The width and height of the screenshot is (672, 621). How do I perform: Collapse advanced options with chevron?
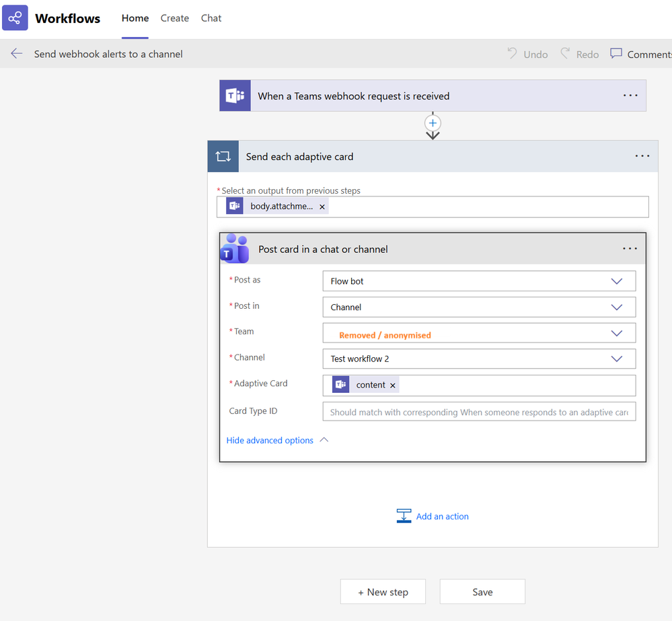pyautogui.click(x=324, y=440)
